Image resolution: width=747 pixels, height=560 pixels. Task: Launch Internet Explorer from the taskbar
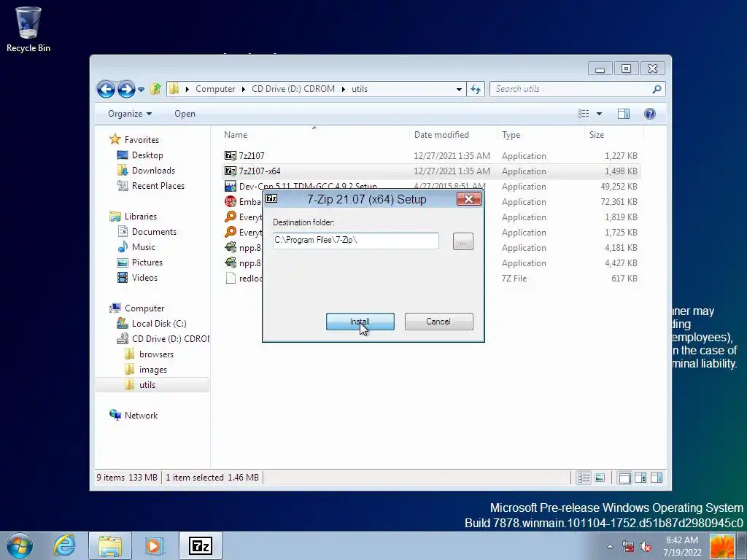click(64, 545)
